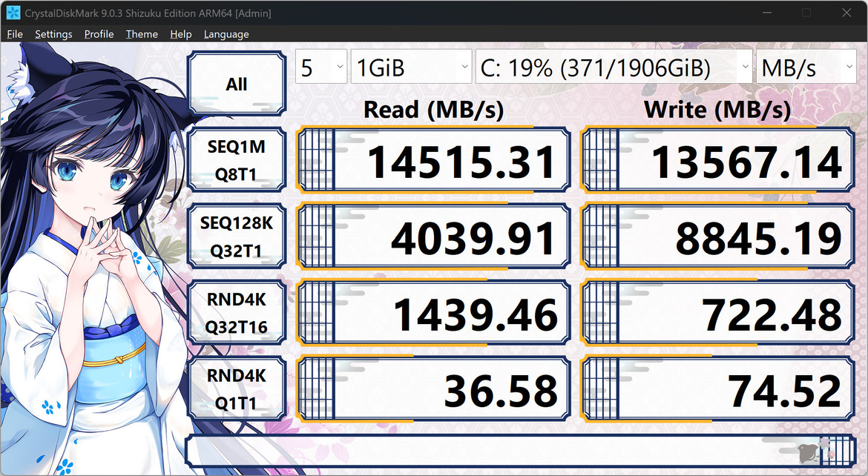Open the File menu
The image size is (868, 476).
15,34
